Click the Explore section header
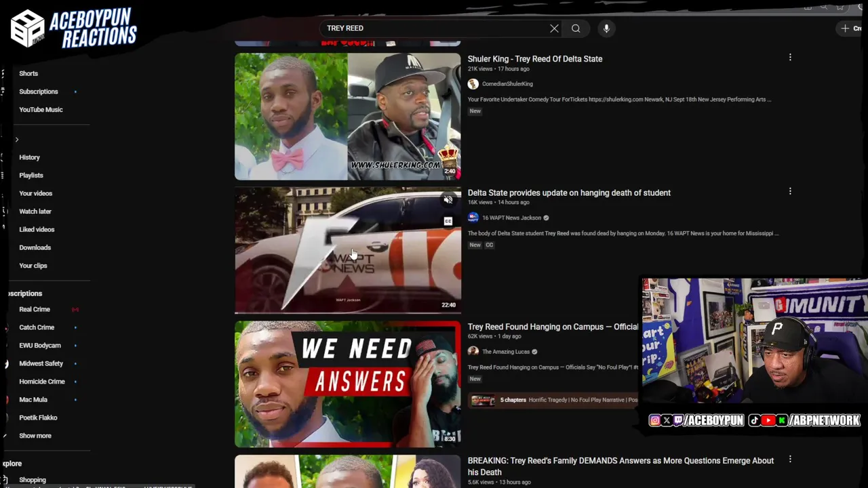 click(12, 464)
